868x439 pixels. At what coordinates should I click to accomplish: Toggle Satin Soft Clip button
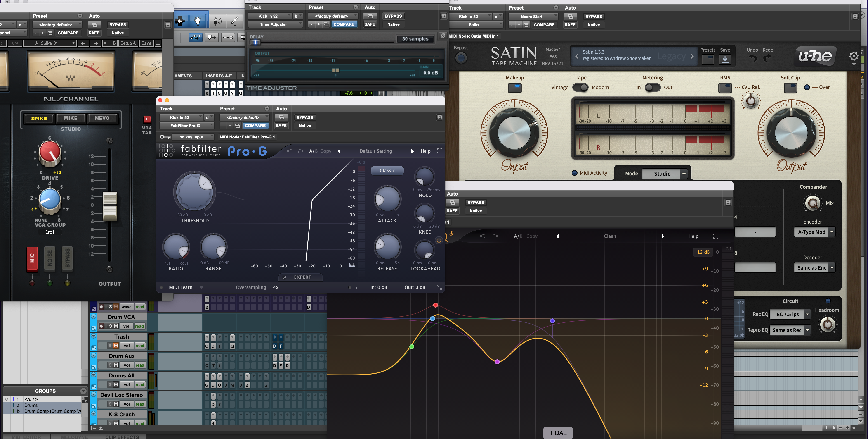click(x=790, y=88)
